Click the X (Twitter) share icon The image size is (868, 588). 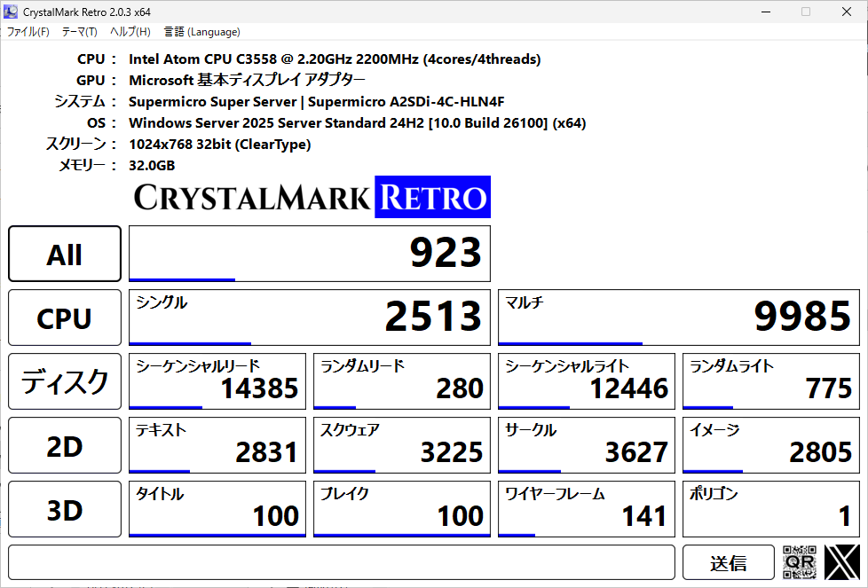(841, 562)
